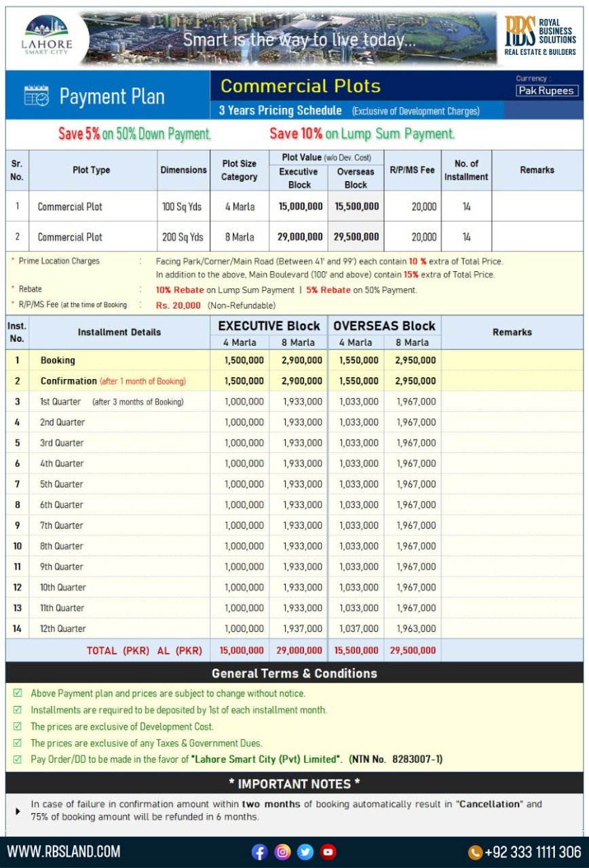
Task: Tick the exclusive of Development Cost checkbox
Action: (x=18, y=726)
